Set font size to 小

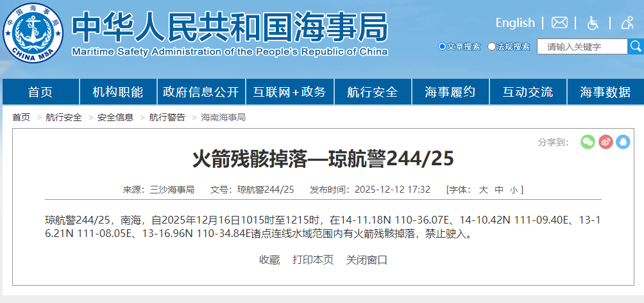click(x=513, y=190)
